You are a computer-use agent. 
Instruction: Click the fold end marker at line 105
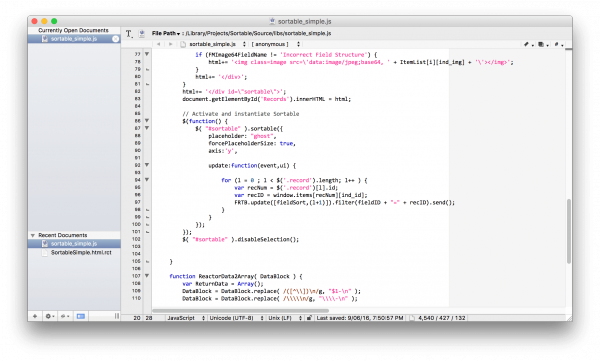click(x=147, y=261)
